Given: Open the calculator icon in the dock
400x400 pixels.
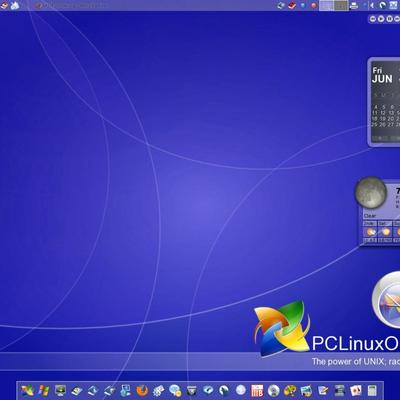Looking at the screenshot, I should coord(372,390).
